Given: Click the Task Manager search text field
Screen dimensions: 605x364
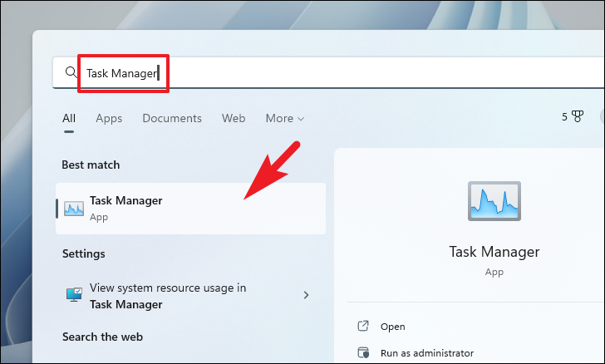Looking at the screenshot, I should coord(328,72).
